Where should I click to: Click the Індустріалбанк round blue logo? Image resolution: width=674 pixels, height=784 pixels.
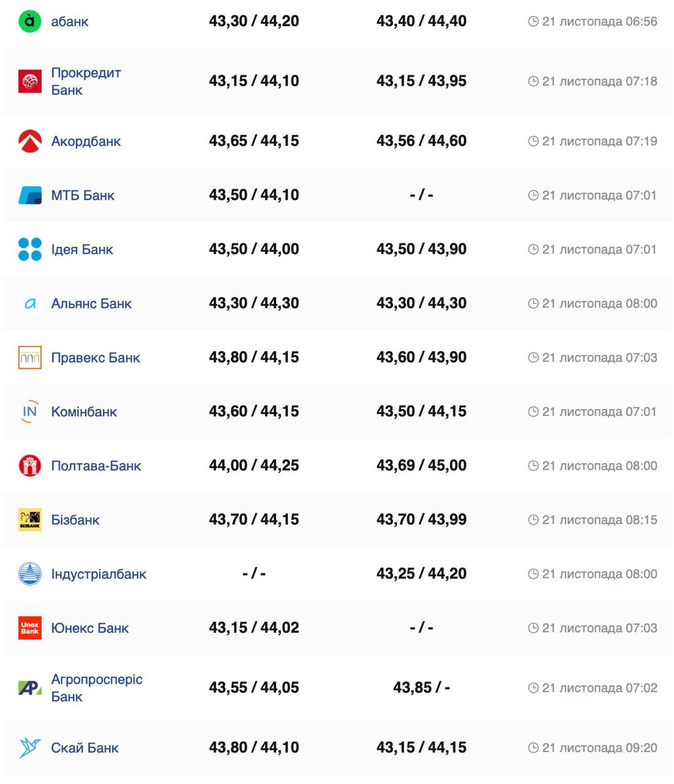click(29, 574)
